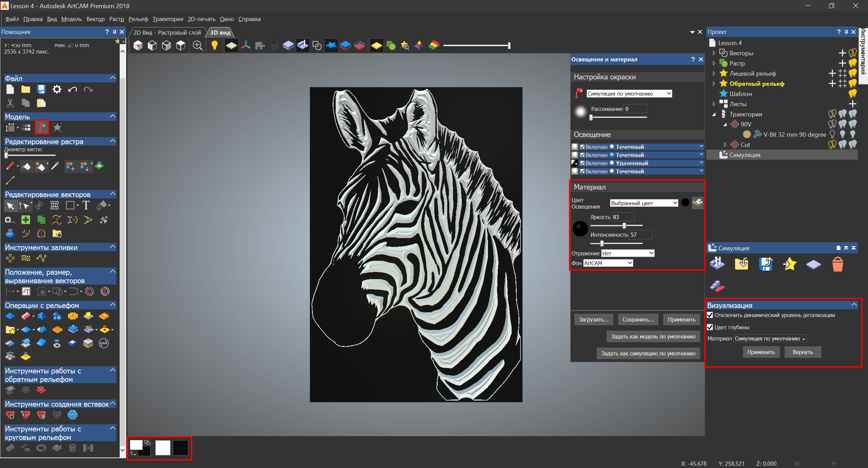The width and height of the screenshot is (868, 468).
Task: Uncheck Отключить динамический уровень детализации checkbox
Action: 710,315
